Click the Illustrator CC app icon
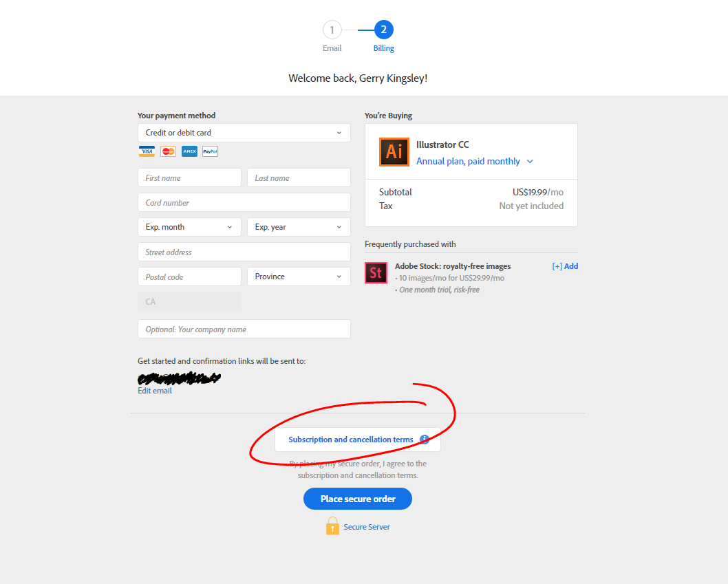The width and height of the screenshot is (728, 584). [394, 151]
